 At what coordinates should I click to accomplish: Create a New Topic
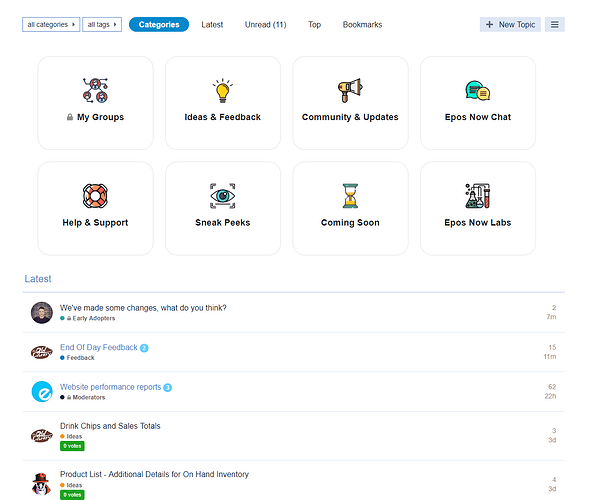[510, 24]
